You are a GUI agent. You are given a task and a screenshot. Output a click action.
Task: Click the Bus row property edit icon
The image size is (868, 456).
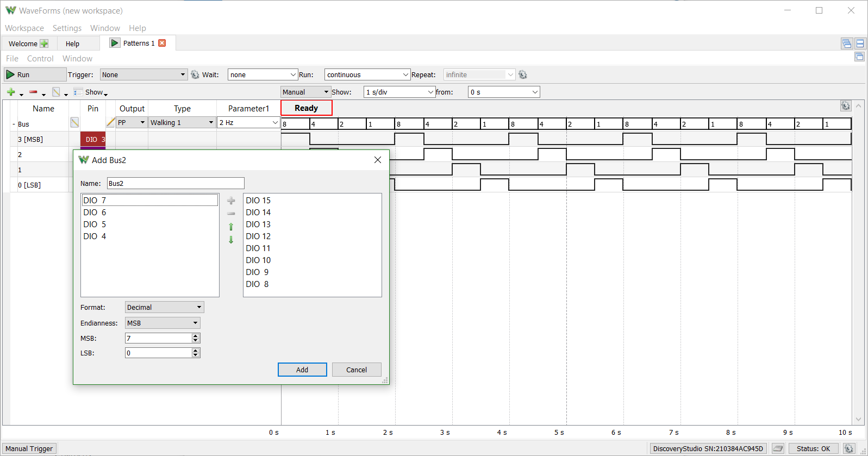(74, 123)
